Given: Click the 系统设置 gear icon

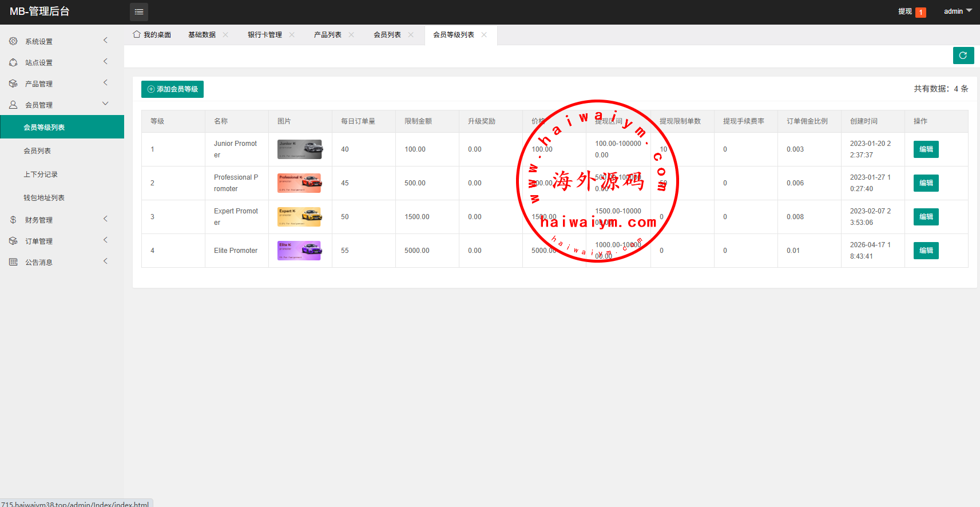Looking at the screenshot, I should 13,41.
